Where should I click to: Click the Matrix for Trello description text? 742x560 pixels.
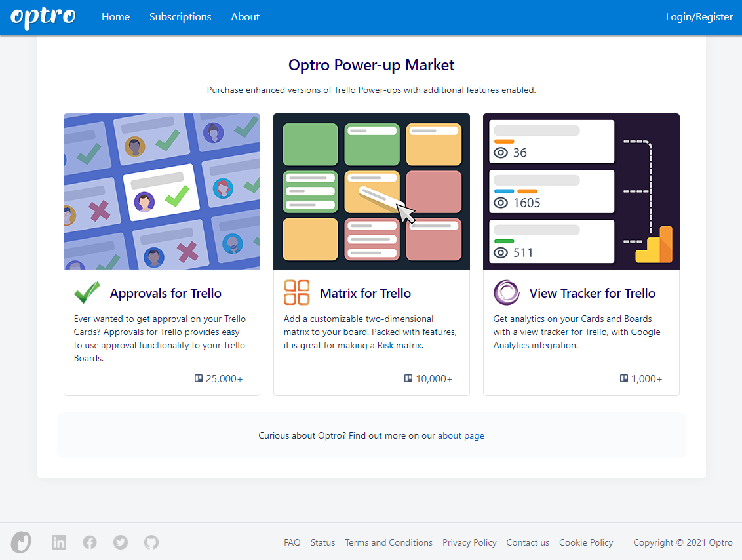[x=370, y=332]
